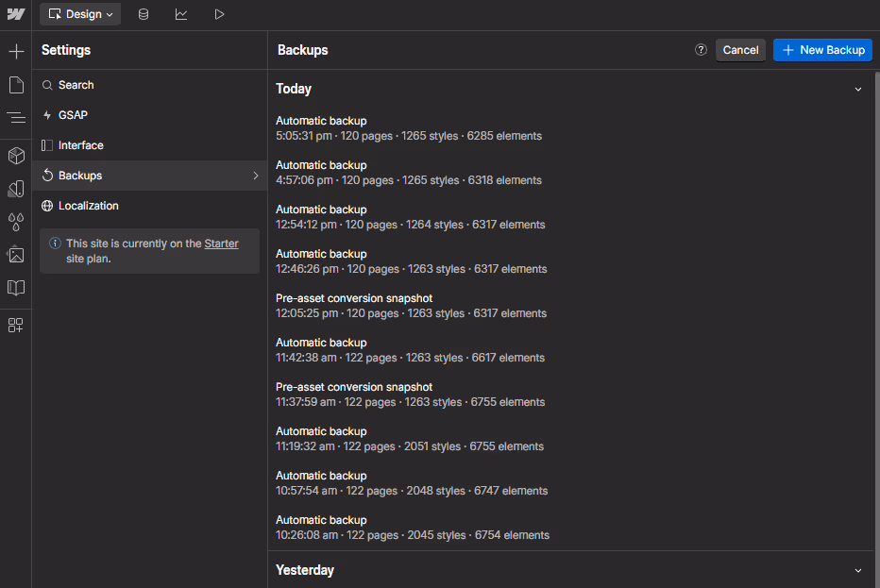Open the Pages panel
This screenshot has height=588, width=880.
[x=15, y=85]
